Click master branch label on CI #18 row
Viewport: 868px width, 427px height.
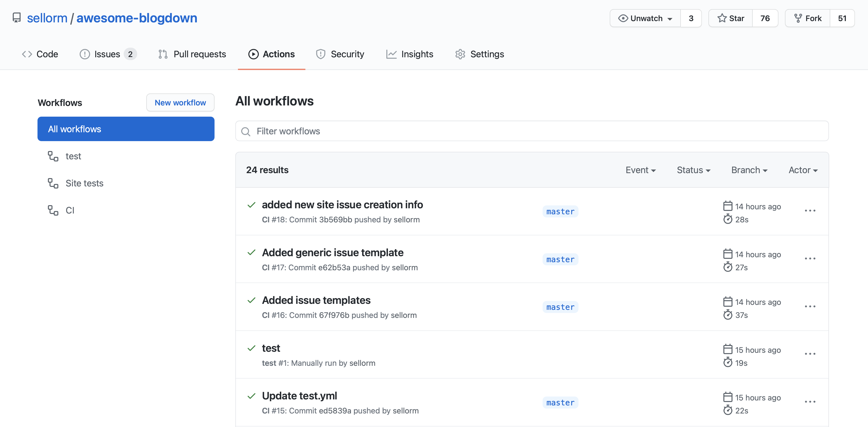560,211
